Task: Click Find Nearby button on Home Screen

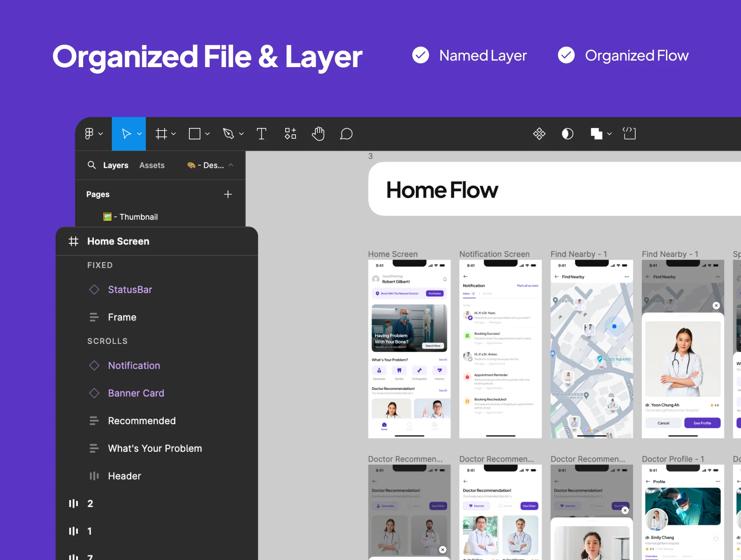Action: pyautogui.click(x=435, y=294)
